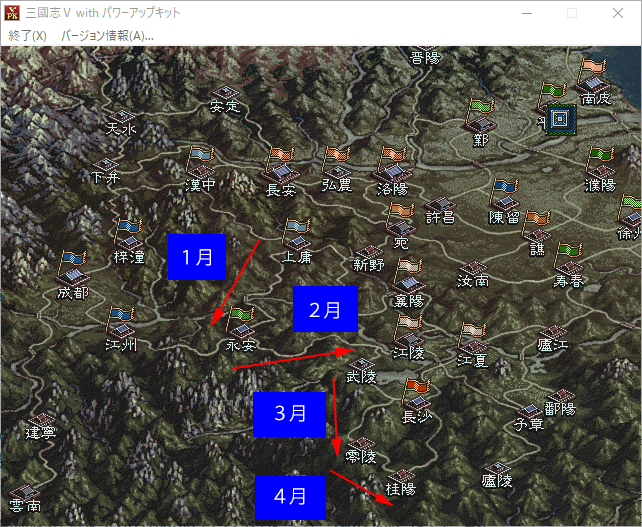Select the 江陵 city flag
The image size is (642, 527).
click(408, 330)
